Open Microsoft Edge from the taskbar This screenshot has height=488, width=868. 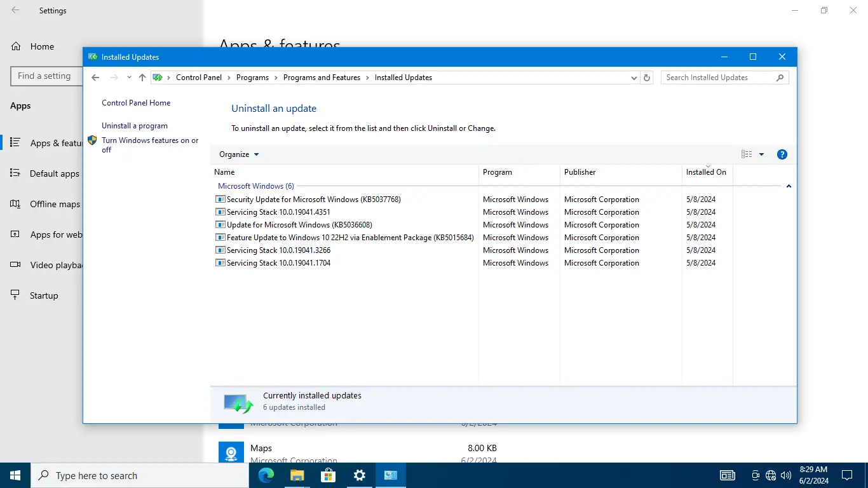tap(266, 475)
